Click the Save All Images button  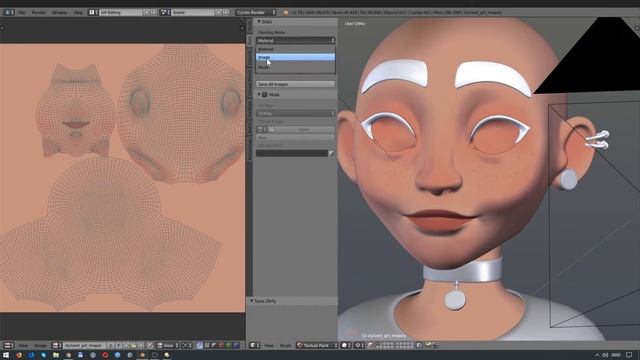pyautogui.click(x=296, y=84)
